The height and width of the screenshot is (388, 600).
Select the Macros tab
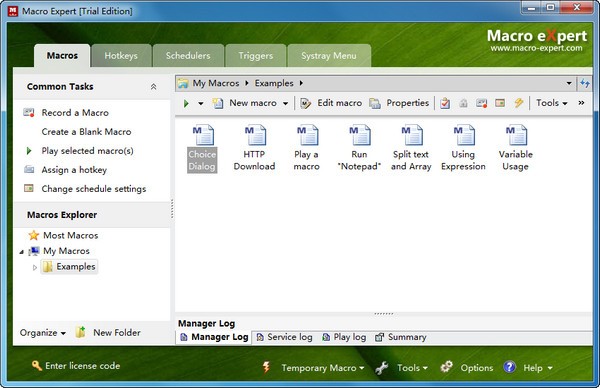[62, 56]
